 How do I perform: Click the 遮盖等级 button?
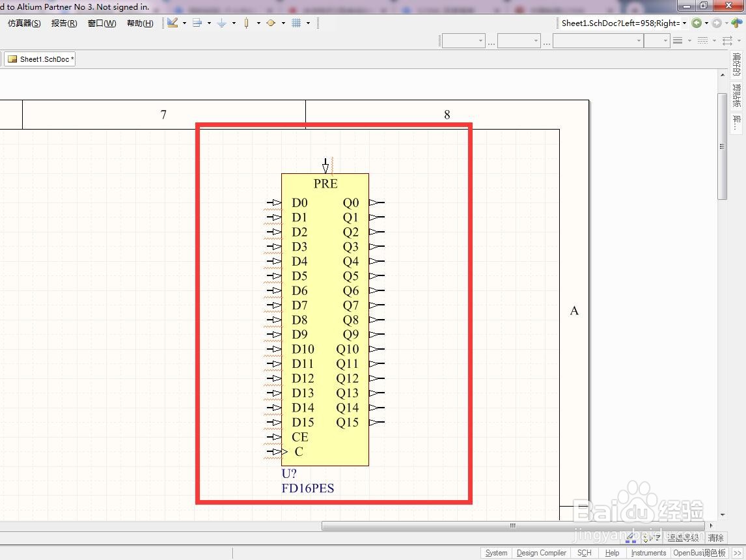pyautogui.click(x=684, y=538)
